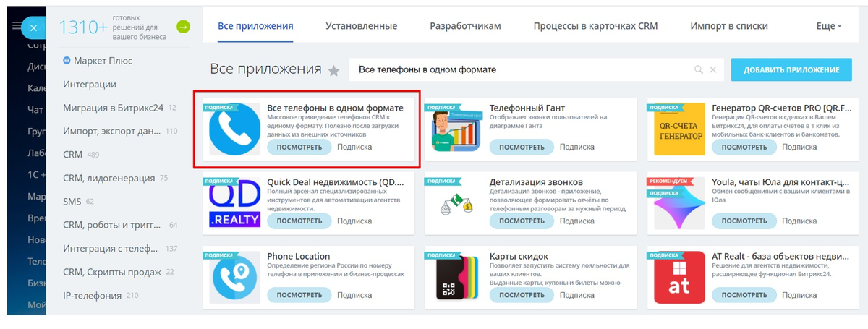Click ПОСМОТРЕТЬ for Все телефоны в одном формате

[x=299, y=147]
